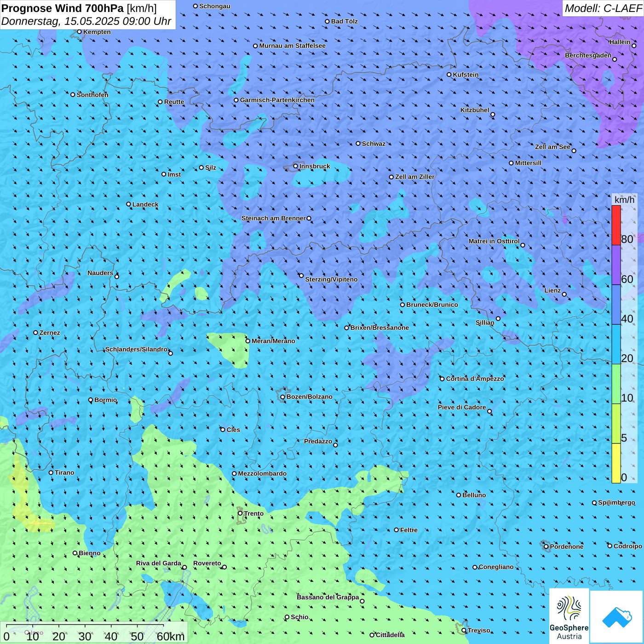The height and width of the screenshot is (644, 644).
Task: Click the 'Innsbruck' city label
Action: click(x=315, y=166)
